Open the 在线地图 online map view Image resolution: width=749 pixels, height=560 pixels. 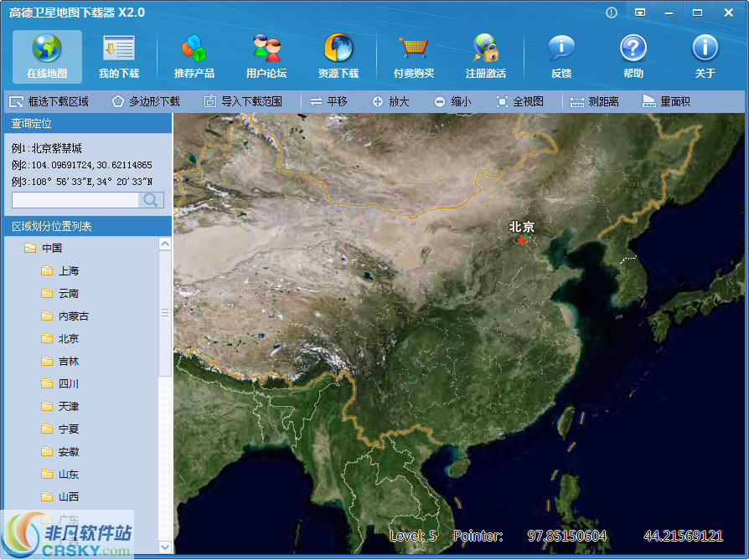pos(47,56)
